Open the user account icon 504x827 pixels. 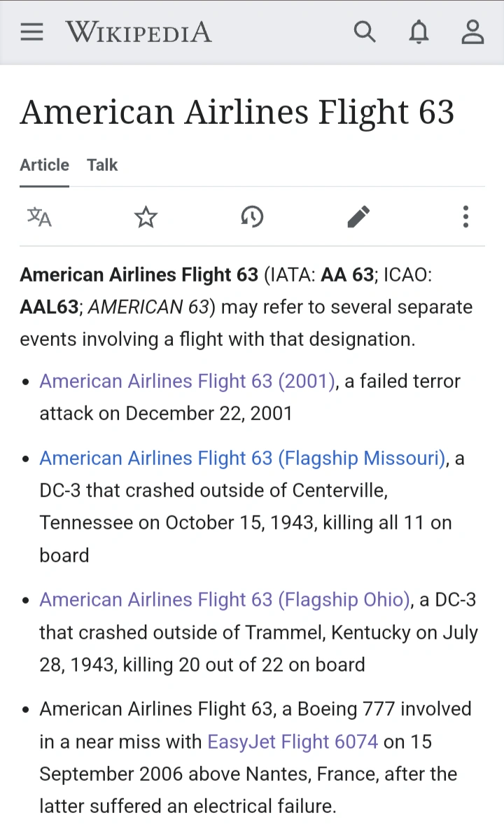coord(473,32)
